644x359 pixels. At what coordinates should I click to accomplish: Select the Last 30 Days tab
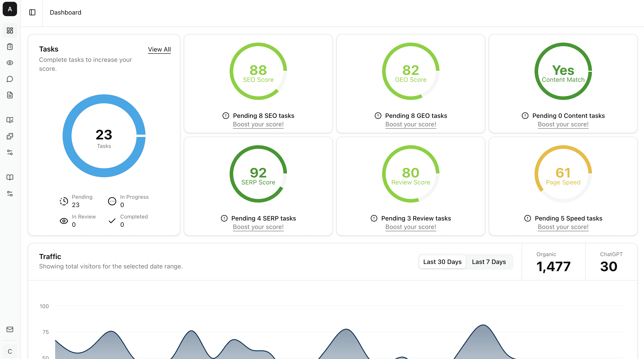442,262
